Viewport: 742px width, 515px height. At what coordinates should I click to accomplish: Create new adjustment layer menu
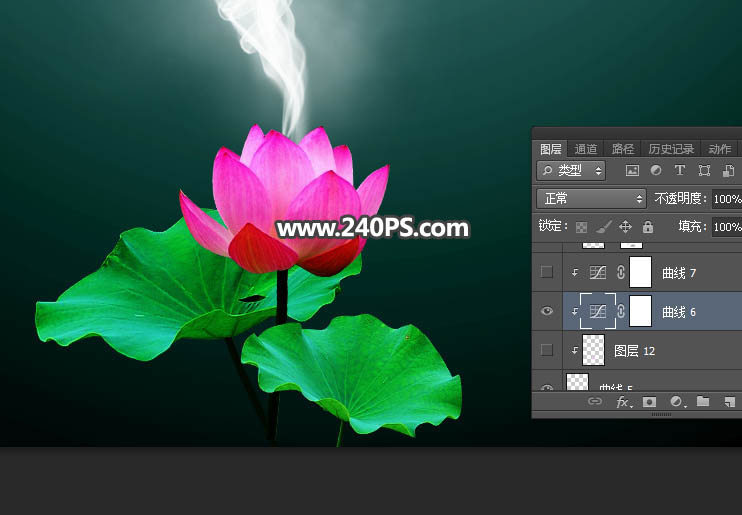coord(677,402)
